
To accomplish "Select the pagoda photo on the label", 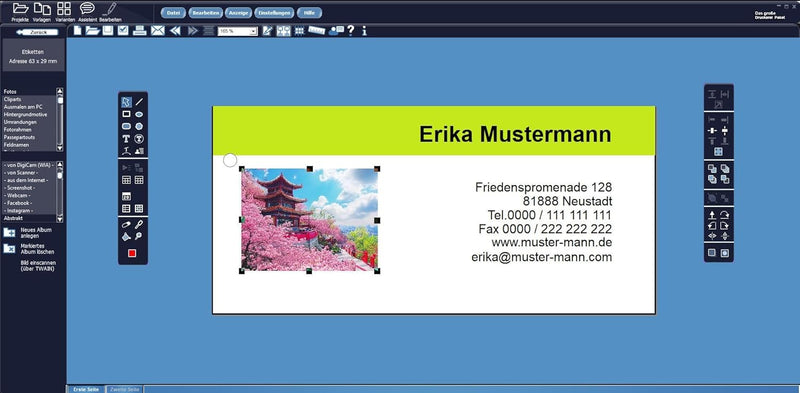I will (x=309, y=220).
